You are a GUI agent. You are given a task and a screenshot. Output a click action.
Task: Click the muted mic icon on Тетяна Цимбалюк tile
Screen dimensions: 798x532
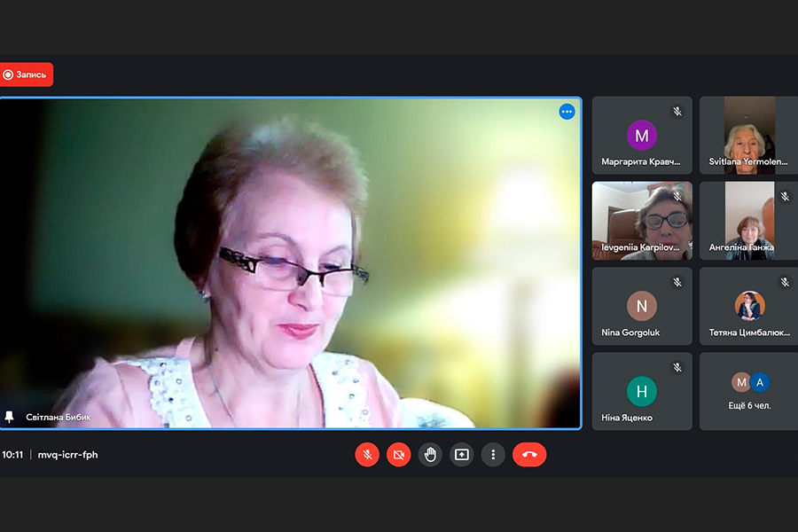click(785, 282)
